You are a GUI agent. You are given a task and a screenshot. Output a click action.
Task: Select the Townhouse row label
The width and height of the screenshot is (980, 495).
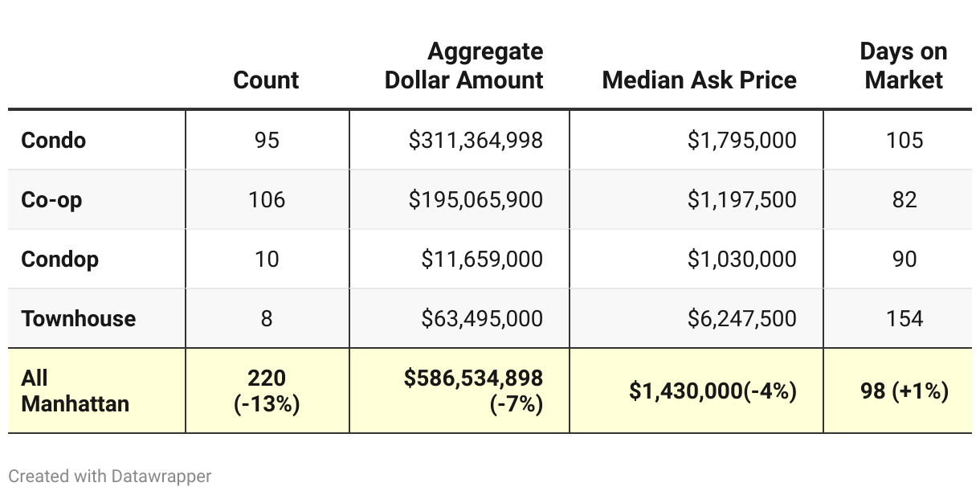click(79, 318)
